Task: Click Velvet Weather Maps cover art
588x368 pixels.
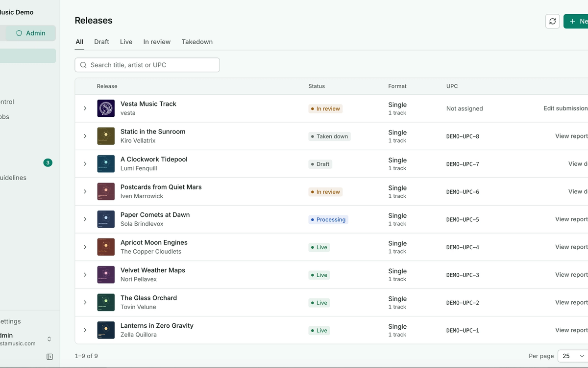Action: pyautogui.click(x=106, y=275)
